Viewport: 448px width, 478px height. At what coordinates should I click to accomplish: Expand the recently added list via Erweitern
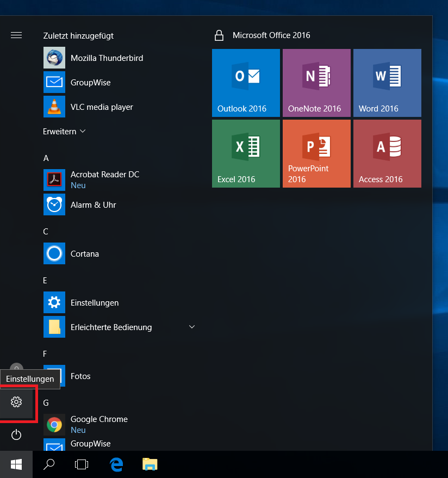[64, 132]
